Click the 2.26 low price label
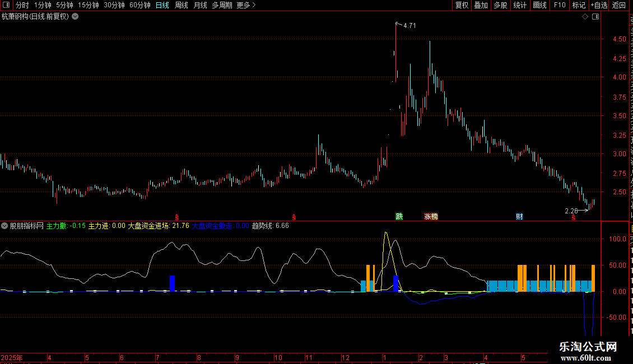This screenshot has height=364, width=633. 571,211
